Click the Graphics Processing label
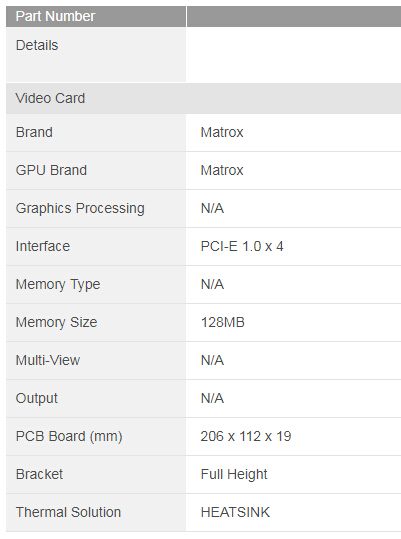The height and width of the screenshot is (539, 401). [80, 208]
